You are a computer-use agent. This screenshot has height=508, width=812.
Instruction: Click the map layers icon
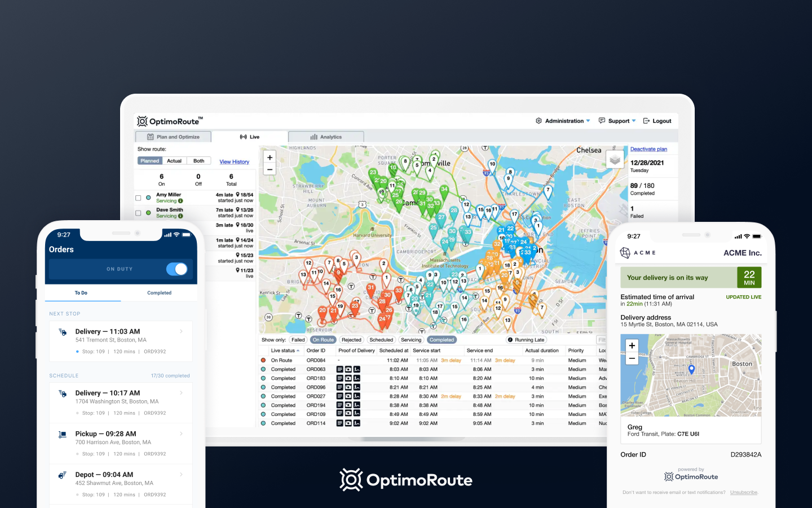615,160
